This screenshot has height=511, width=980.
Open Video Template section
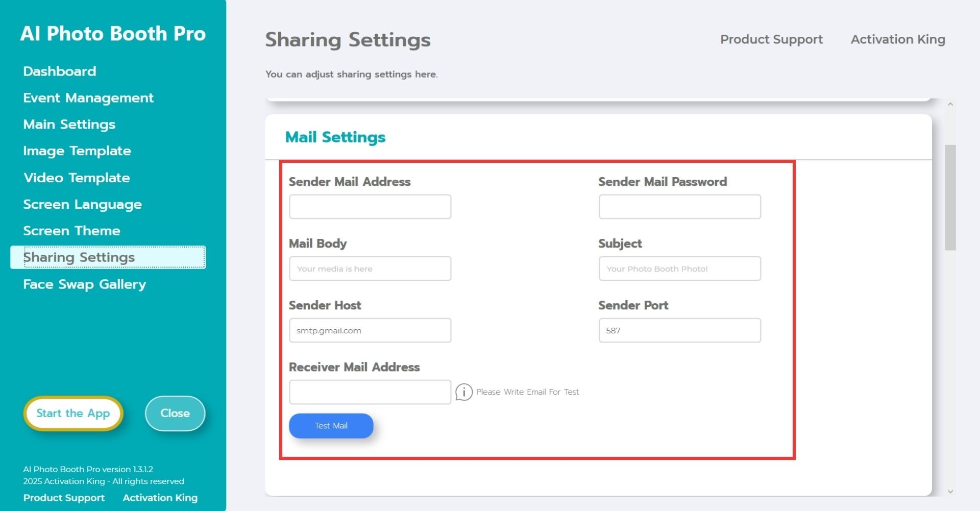tap(77, 178)
